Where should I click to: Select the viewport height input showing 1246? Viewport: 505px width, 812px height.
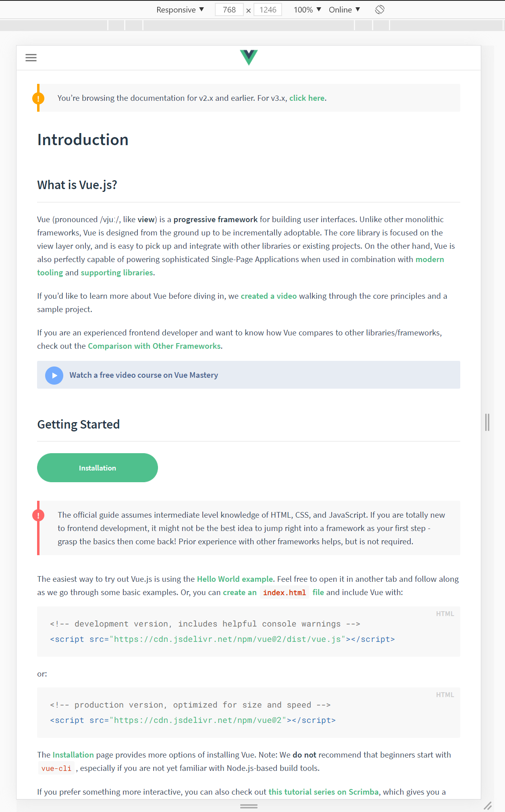pos(267,9)
